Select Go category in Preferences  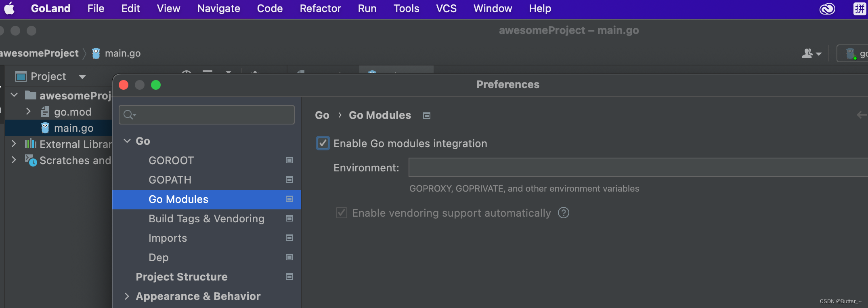(x=143, y=141)
